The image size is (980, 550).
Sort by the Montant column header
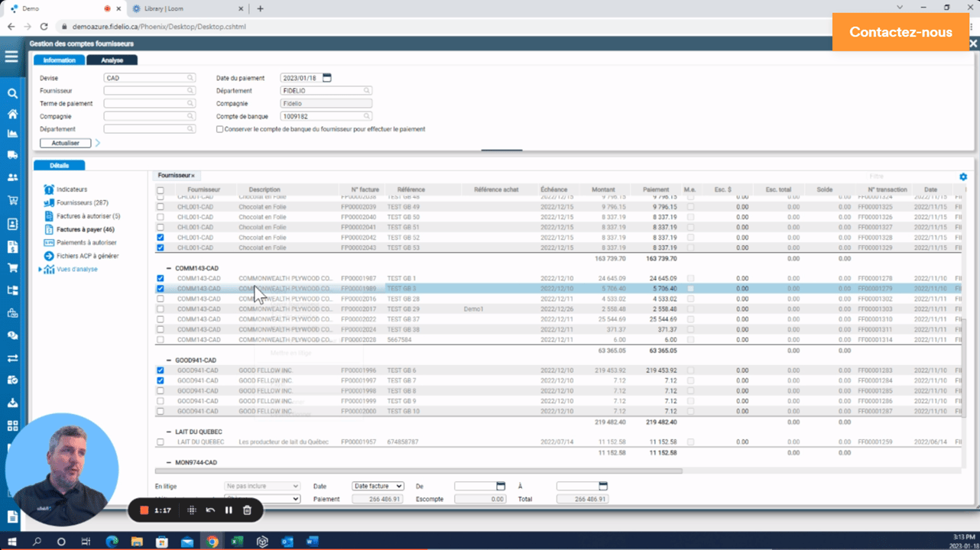click(x=604, y=189)
